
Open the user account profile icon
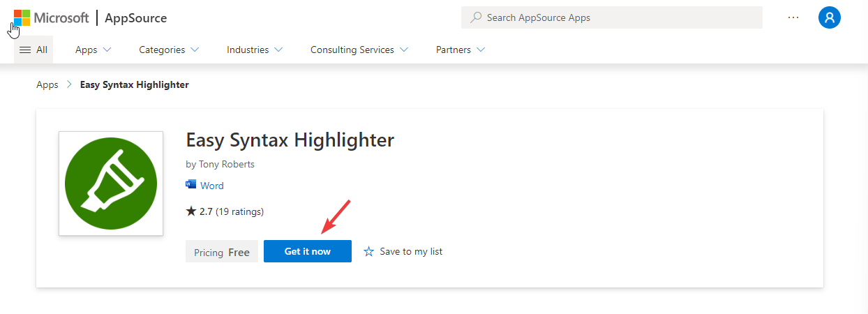click(x=830, y=17)
